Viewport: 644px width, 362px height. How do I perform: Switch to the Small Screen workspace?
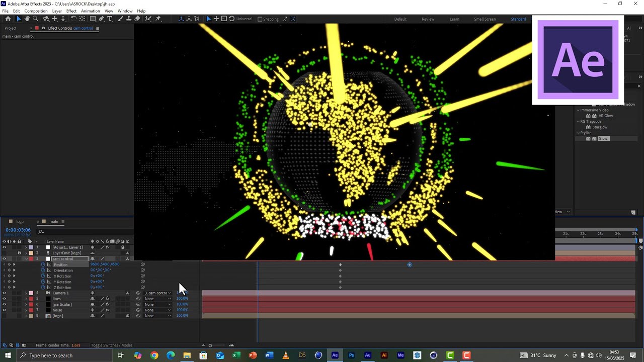(485, 19)
